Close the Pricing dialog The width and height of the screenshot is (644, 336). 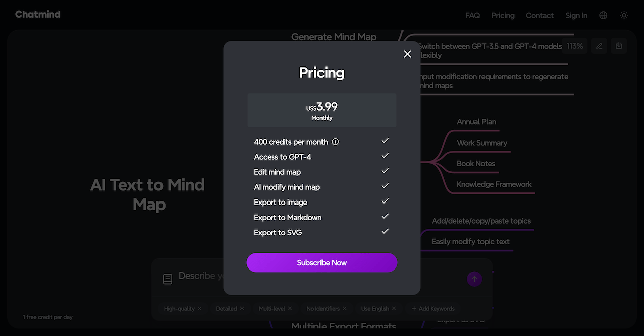[407, 54]
